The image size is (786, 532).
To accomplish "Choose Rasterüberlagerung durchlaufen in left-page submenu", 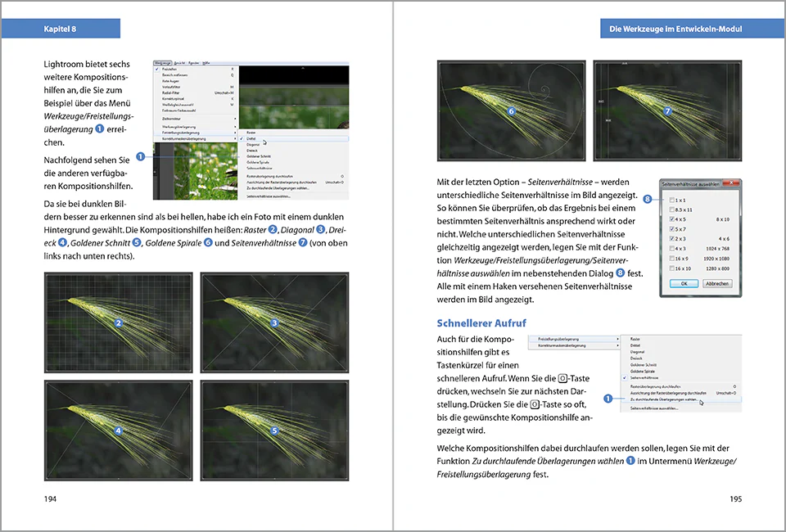I will click(x=293, y=176).
